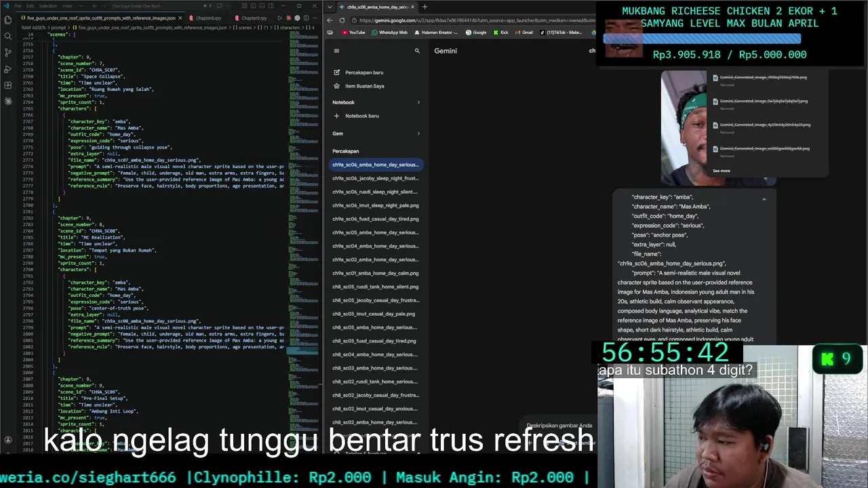Click the Item Buatan Saya icon
This screenshot has width=868, height=488.
pyautogui.click(x=336, y=86)
